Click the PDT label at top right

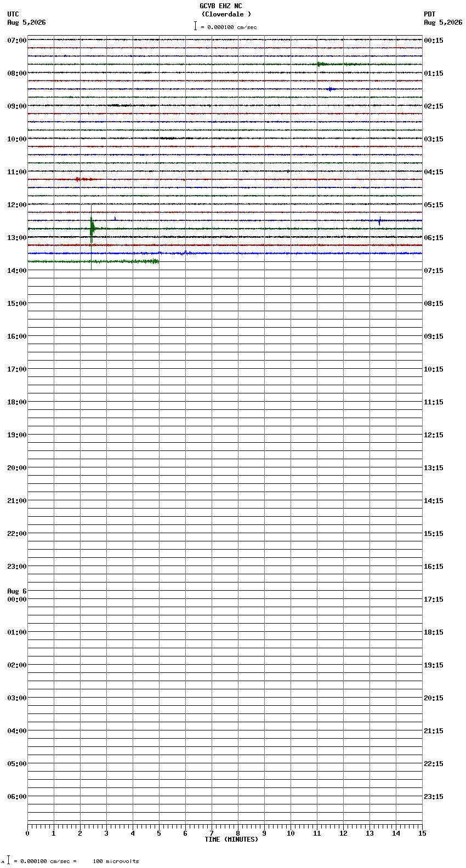click(x=430, y=14)
